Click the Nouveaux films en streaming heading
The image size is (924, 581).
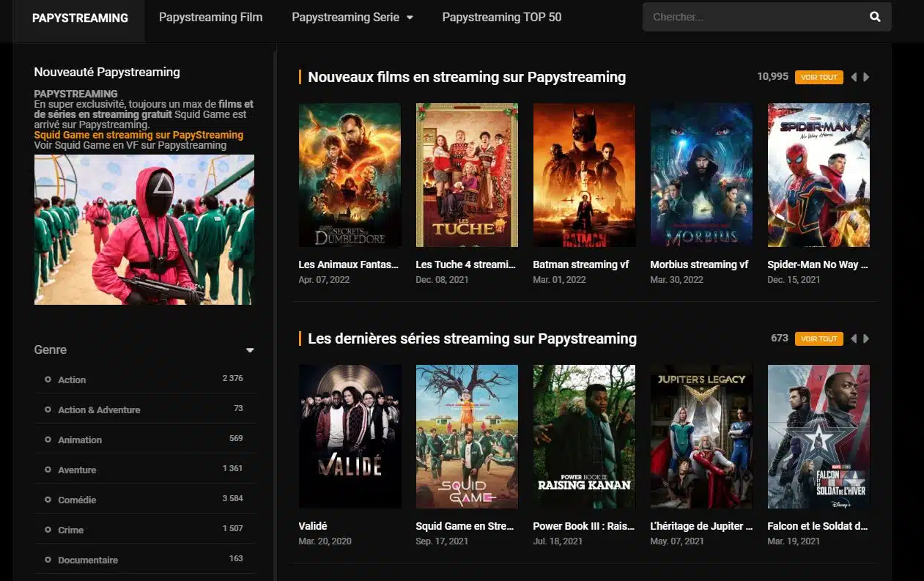tap(467, 77)
